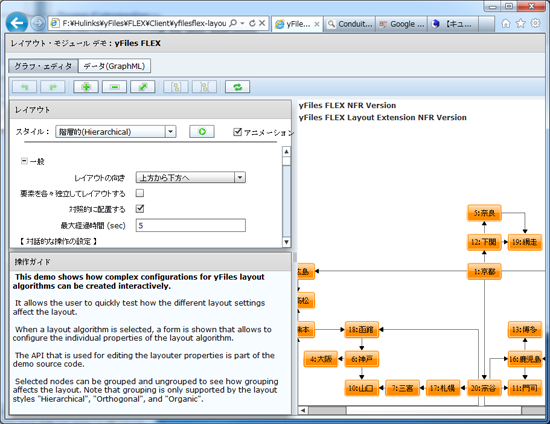
Task: Select graph node 20:宗谷
Action: 484,388
